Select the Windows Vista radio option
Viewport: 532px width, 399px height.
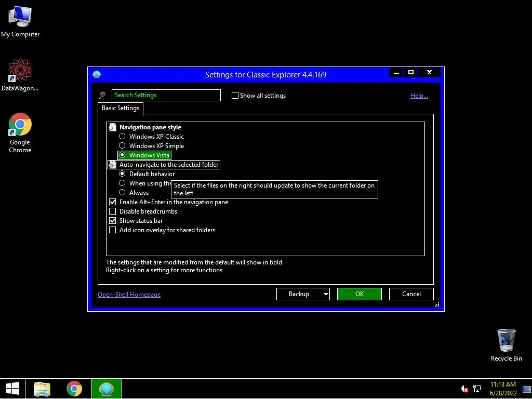[x=122, y=155]
